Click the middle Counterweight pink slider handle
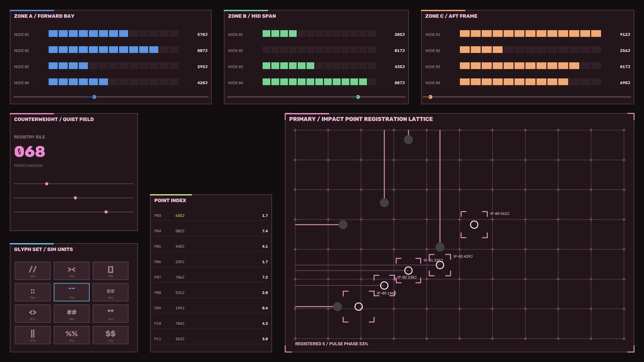 point(75,198)
